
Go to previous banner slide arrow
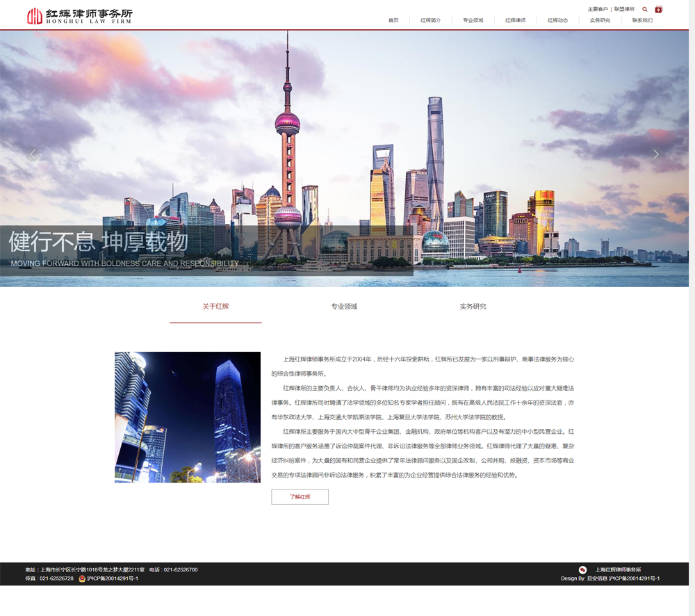[x=33, y=154]
